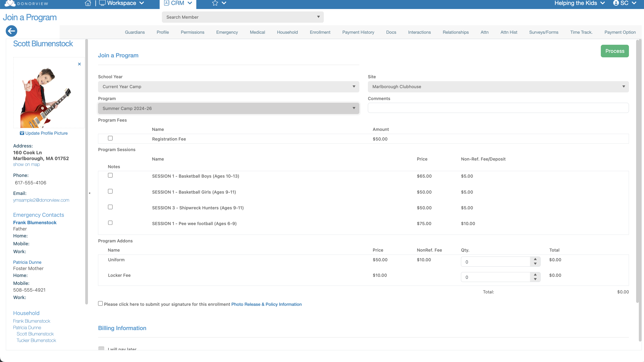Open the School Year dropdown
The height and width of the screenshot is (362, 644).
[x=228, y=87]
